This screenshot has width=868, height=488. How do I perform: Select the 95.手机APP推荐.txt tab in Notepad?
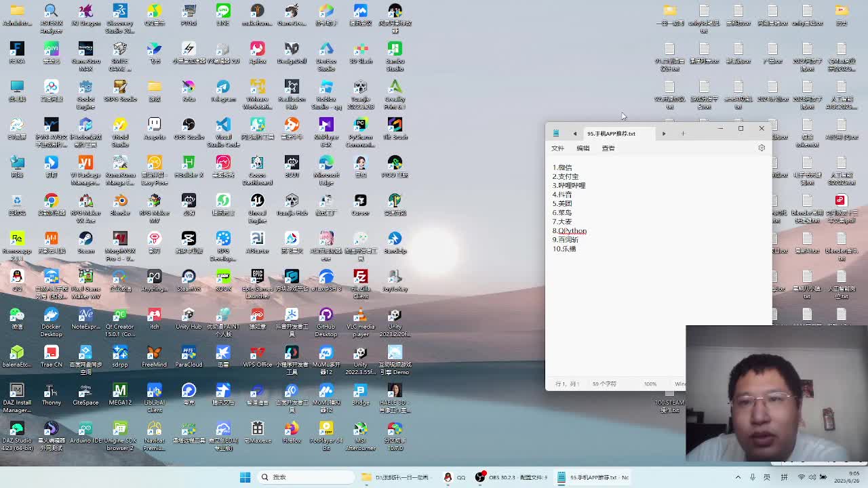pos(612,134)
